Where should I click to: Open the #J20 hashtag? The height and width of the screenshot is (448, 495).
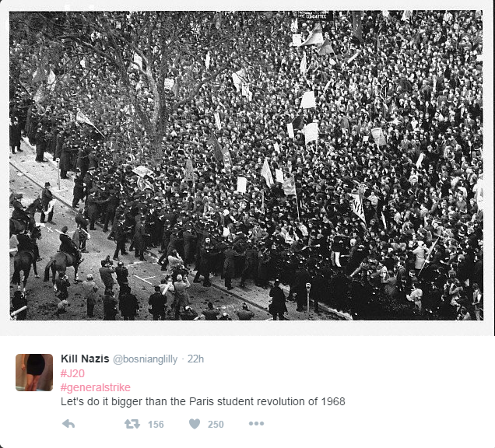tap(72, 373)
